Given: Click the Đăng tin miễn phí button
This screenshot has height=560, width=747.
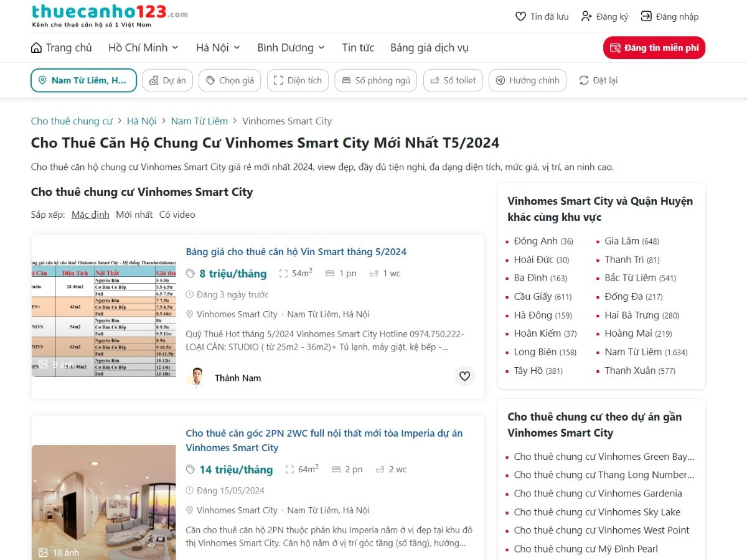Looking at the screenshot, I should (x=654, y=48).
